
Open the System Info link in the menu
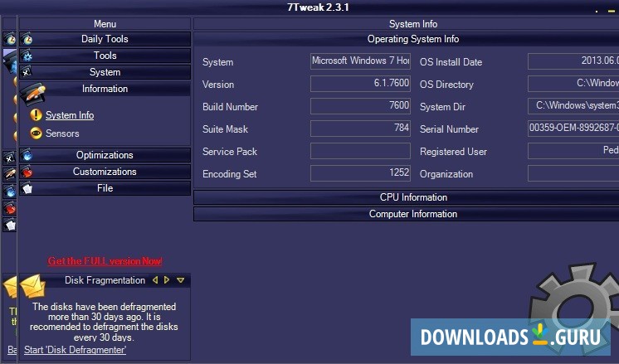70,115
